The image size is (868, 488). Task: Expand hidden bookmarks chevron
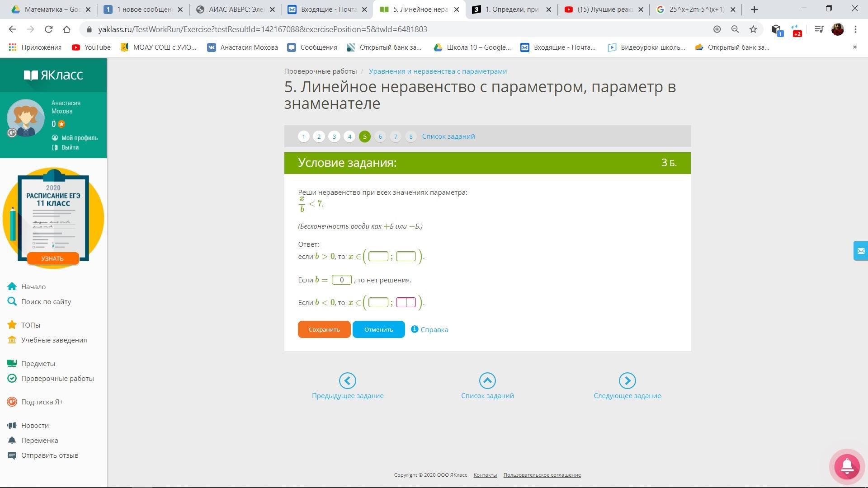pos(854,47)
